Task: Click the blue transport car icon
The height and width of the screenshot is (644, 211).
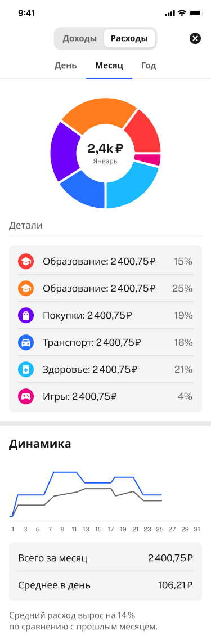Action: (25, 342)
